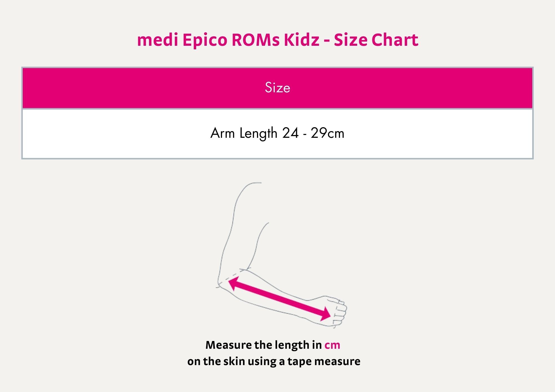Click the word "medi" in the title
555x392 pixels.
click(157, 40)
